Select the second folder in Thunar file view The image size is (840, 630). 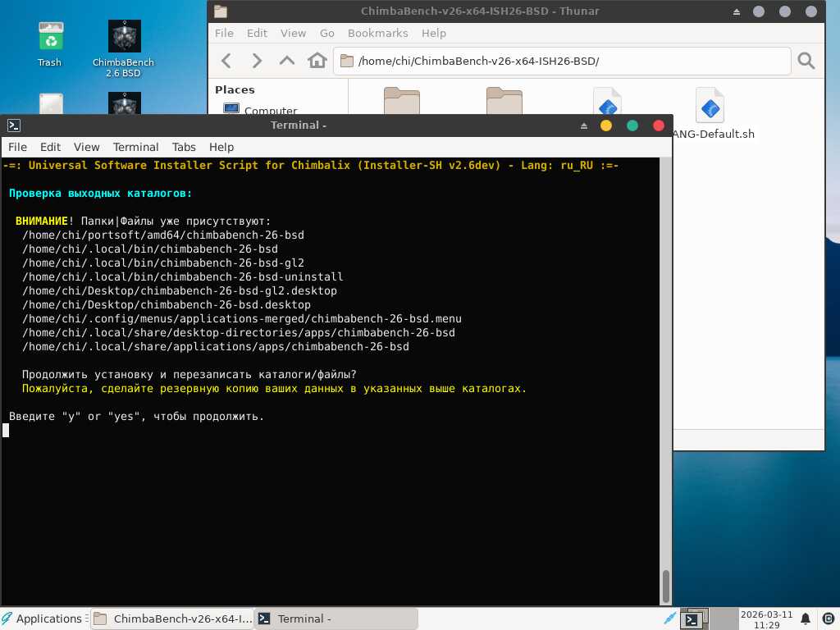pyautogui.click(x=504, y=100)
